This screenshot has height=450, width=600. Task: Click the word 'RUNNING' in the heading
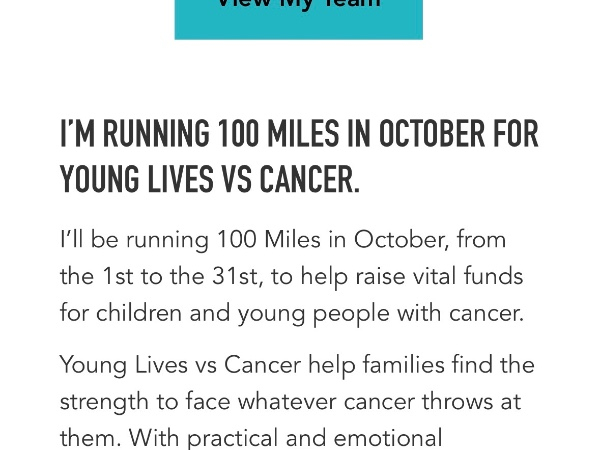pyautogui.click(x=157, y=134)
